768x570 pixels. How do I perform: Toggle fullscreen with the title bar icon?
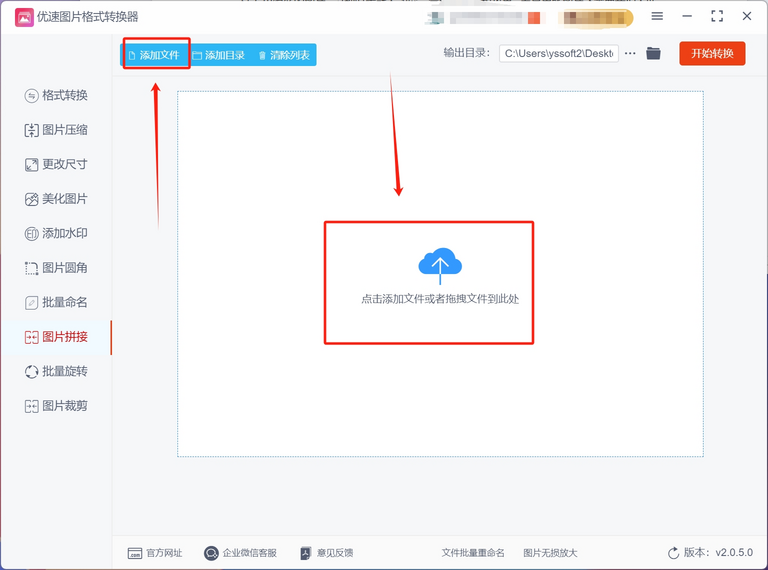click(717, 16)
